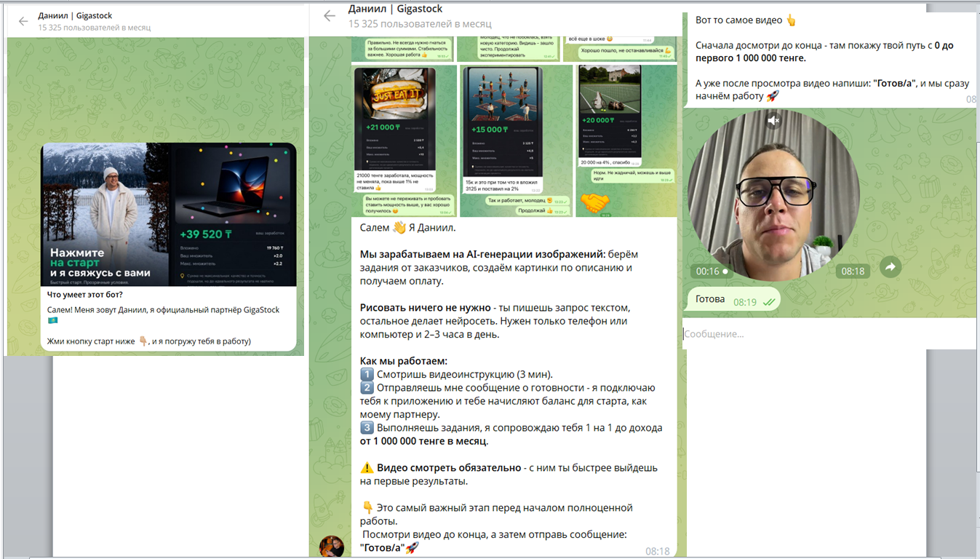Click the bold '"Готов/а"' line ending the long message
Screen dimensions: 980x559
click(389, 548)
